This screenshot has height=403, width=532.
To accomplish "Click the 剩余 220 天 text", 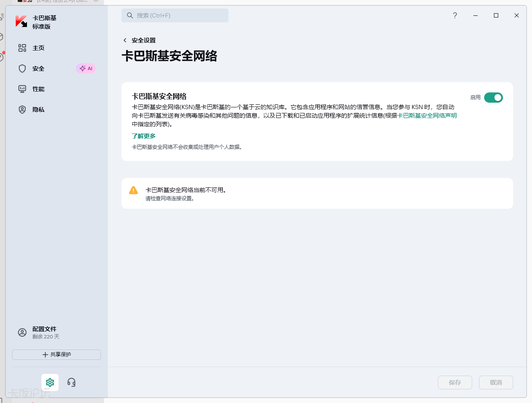I will tap(46, 337).
